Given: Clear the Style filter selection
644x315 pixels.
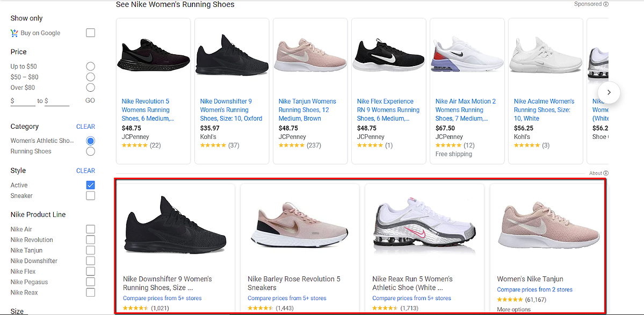Looking at the screenshot, I should [x=85, y=170].
